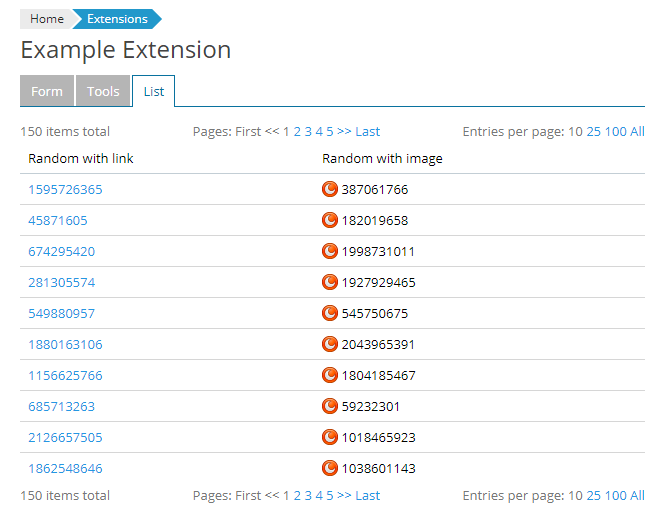Click the orange icon next to 1998731011

[x=329, y=251]
